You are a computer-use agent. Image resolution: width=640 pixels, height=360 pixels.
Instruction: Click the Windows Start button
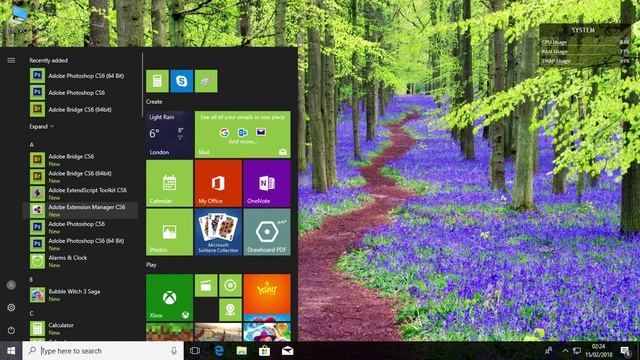click(x=11, y=351)
